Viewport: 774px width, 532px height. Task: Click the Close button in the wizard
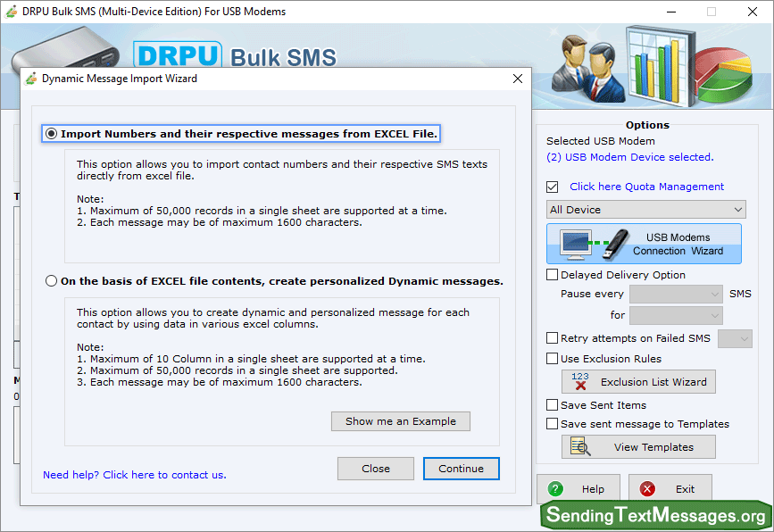coord(376,469)
